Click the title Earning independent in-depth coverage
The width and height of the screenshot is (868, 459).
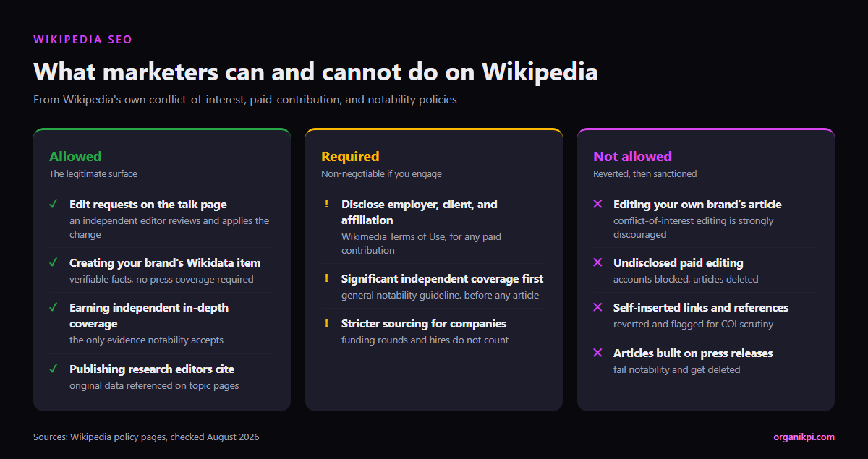coord(149,316)
